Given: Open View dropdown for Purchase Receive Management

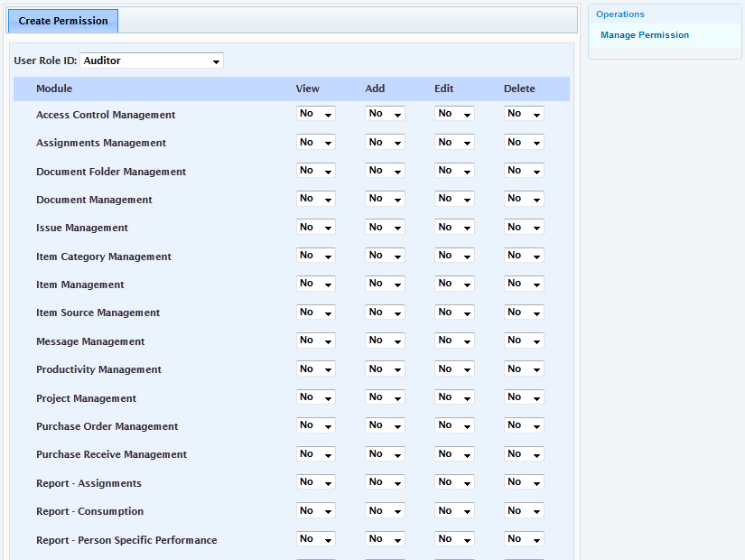Looking at the screenshot, I should [x=315, y=454].
